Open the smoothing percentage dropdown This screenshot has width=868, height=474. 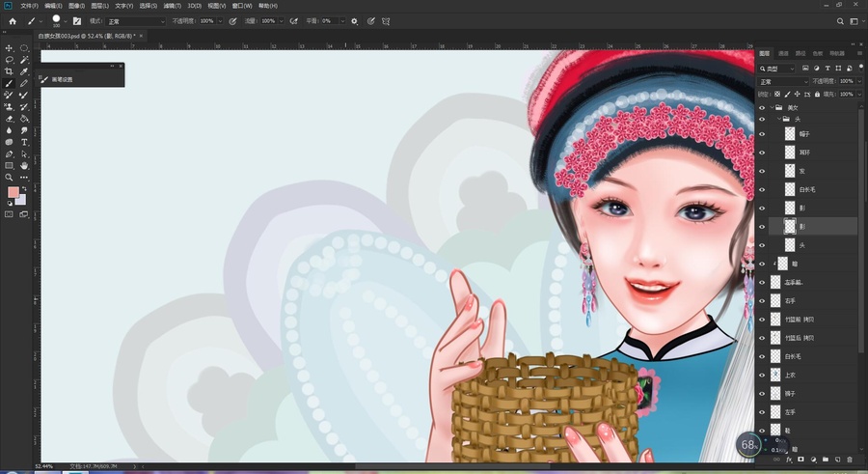point(342,21)
